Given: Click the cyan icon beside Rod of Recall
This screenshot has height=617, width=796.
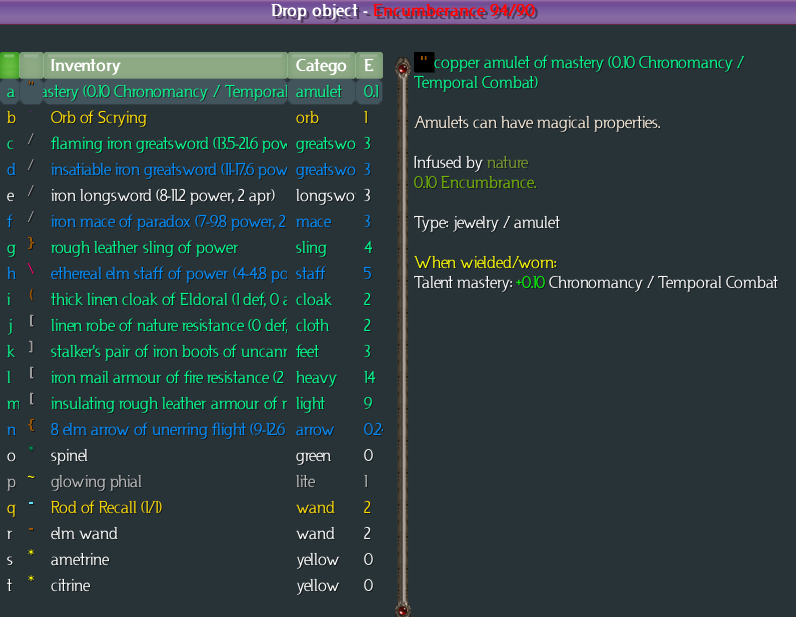Looking at the screenshot, I should (31, 503).
